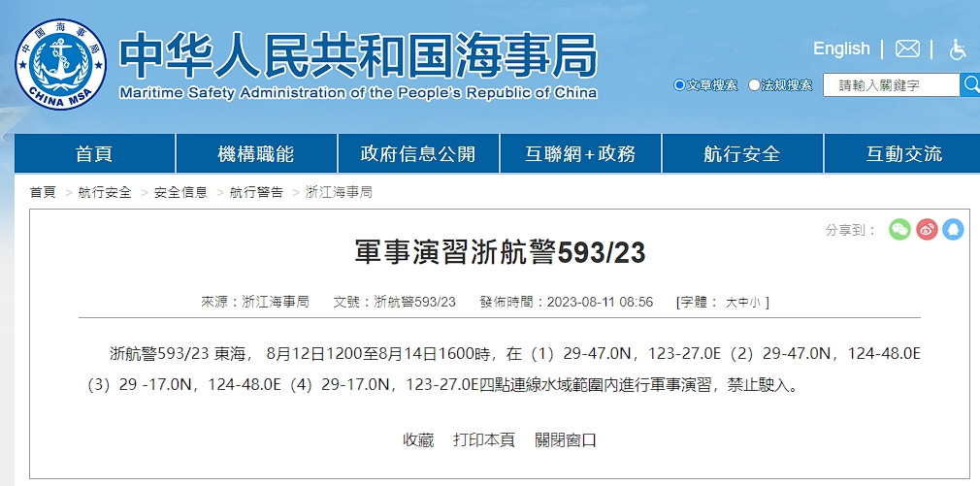The height and width of the screenshot is (486, 980).
Task: Open the 首頁 navigation tab
Action: [94, 153]
